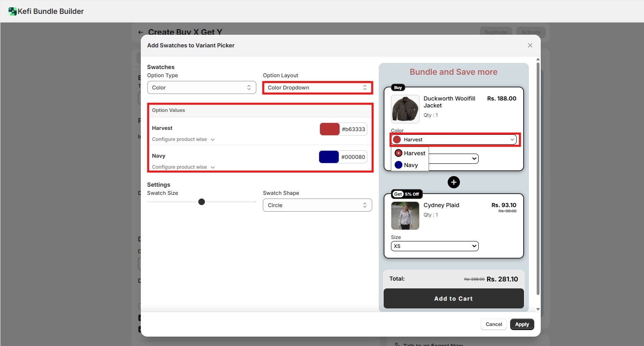The height and width of the screenshot is (346, 644).
Task: Open the Size XS dropdown for Cydney Plaid
Action: pyautogui.click(x=435, y=246)
